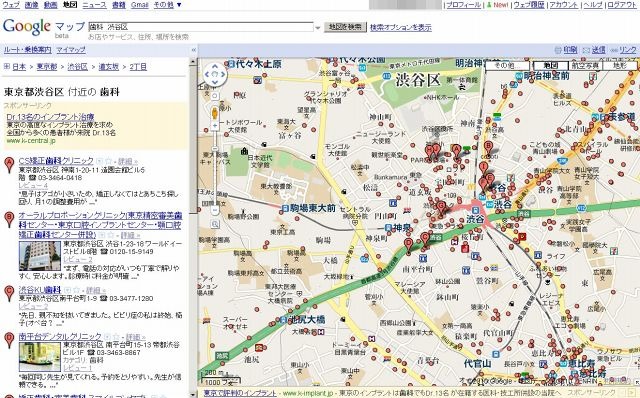This screenshot has height=398, width=640.
Task: Select map pin B on the map
Action: click(488, 147)
